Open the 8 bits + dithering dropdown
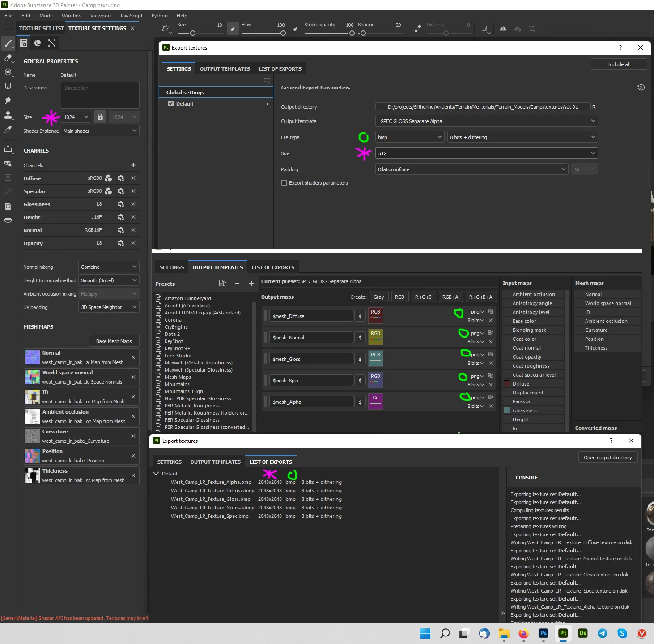The width and height of the screenshot is (654, 644). pos(522,137)
